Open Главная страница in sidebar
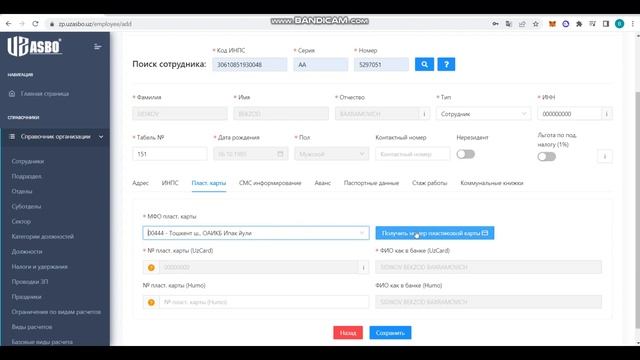This screenshot has width=640, height=360. [x=45, y=93]
